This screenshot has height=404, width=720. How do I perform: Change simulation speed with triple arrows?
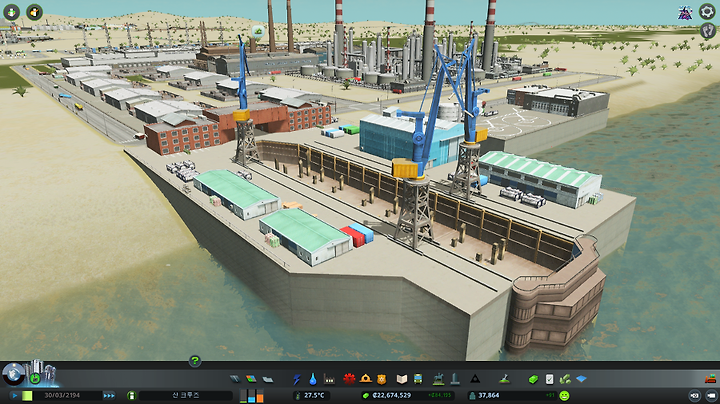[109, 395]
